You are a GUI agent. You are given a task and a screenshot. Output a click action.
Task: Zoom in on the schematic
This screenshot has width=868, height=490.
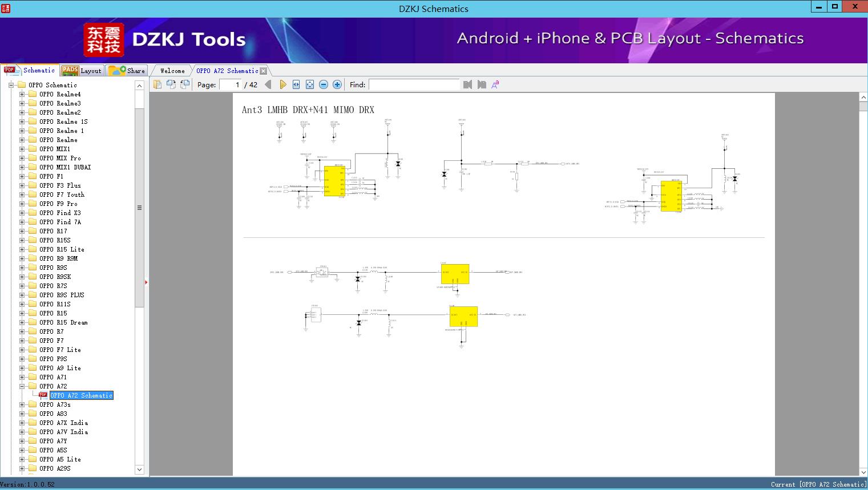337,84
